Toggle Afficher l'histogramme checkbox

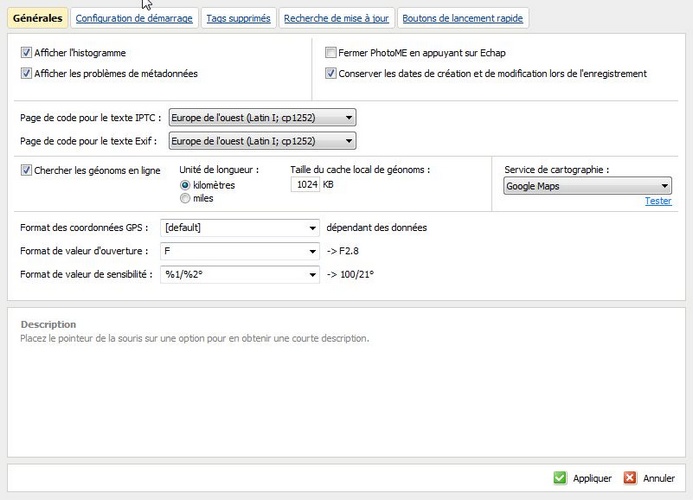click(x=26, y=53)
